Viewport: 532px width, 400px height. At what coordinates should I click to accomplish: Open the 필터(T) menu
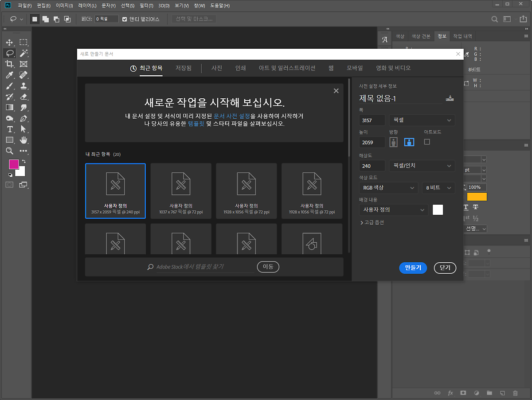tap(146, 6)
